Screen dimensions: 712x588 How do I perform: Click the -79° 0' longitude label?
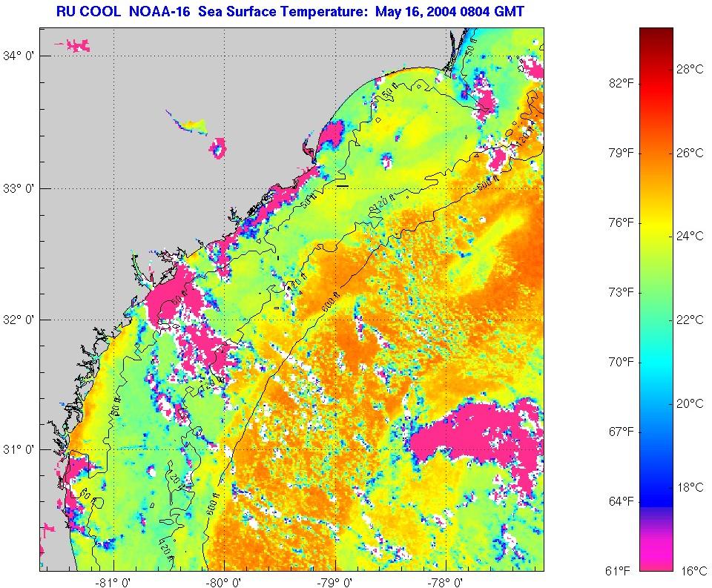pyautogui.click(x=335, y=581)
